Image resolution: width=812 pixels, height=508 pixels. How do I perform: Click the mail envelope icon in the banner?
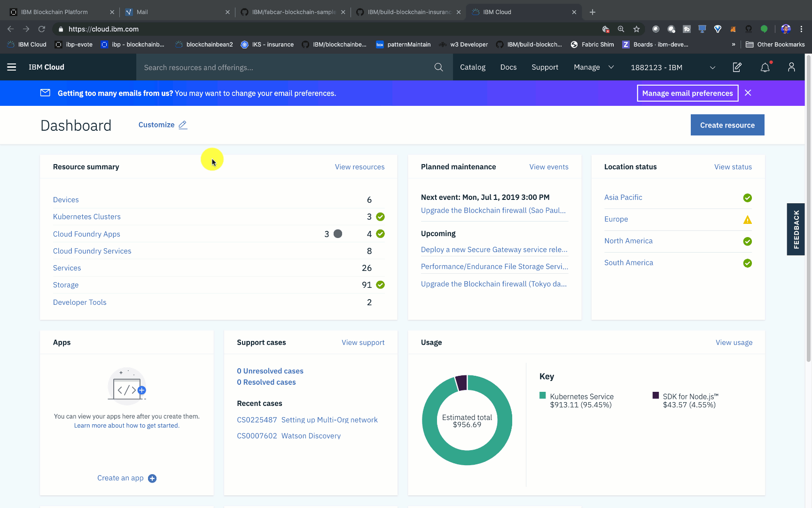tap(45, 93)
